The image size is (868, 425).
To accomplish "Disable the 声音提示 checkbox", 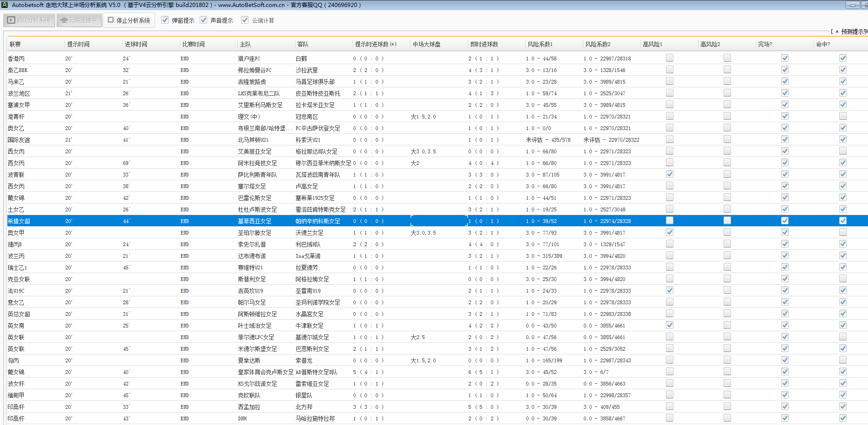I will coord(203,20).
